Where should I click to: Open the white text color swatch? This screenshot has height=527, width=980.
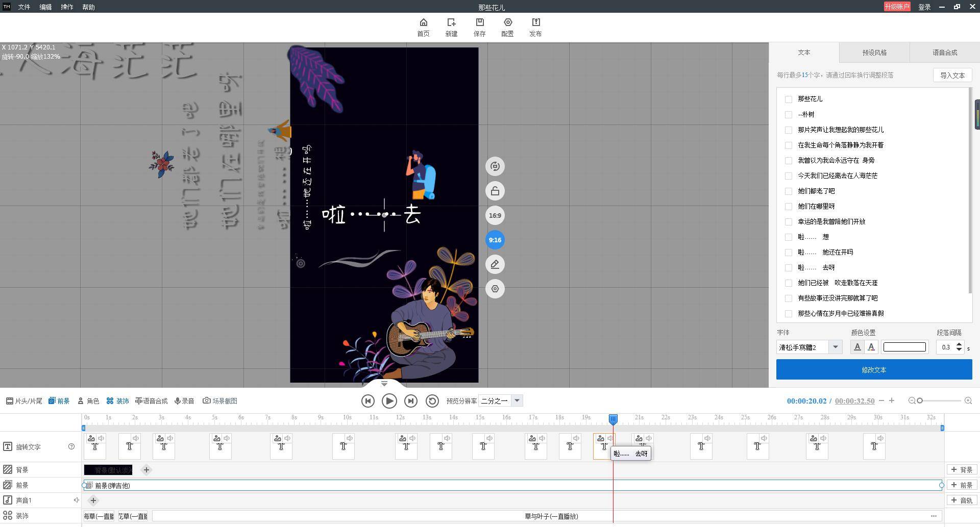(904, 347)
